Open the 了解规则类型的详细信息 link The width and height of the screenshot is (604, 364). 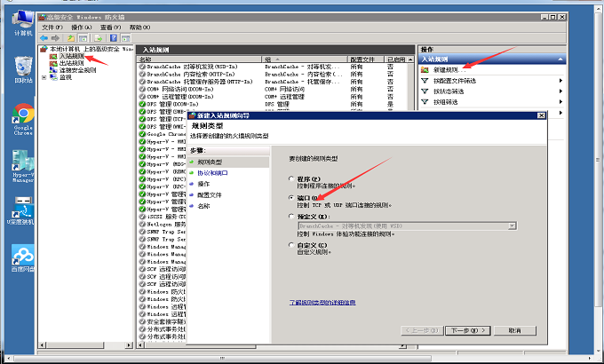(x=322, y=303)
